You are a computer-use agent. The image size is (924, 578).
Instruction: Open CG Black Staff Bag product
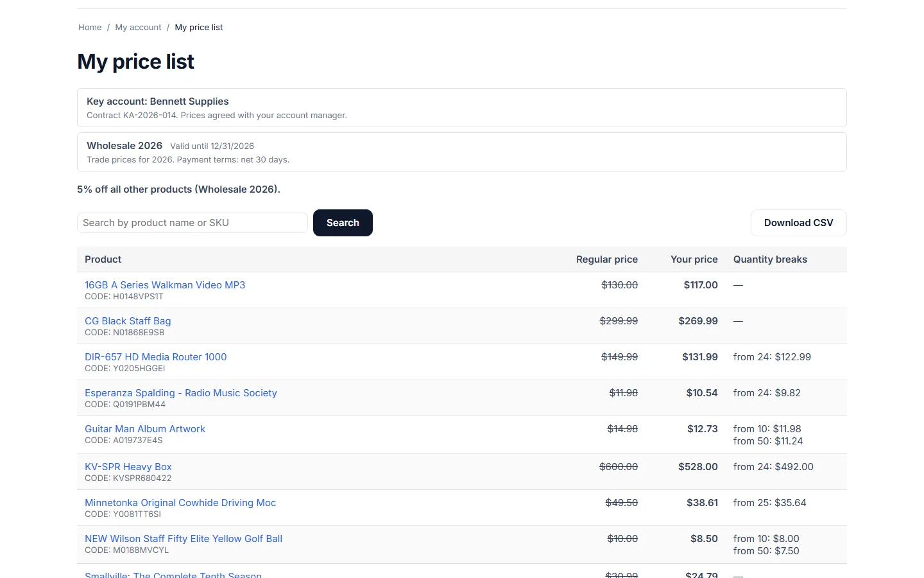pyautogui.click(x=128, y=321)
